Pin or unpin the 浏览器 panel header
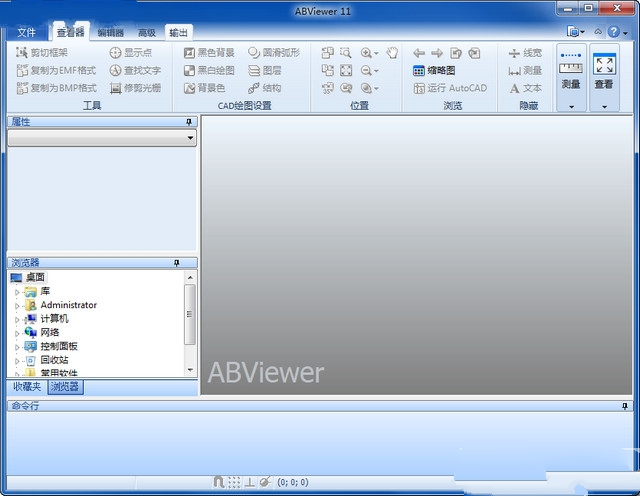640x496 pixels. pyautogui.click(x=176, y=262)
